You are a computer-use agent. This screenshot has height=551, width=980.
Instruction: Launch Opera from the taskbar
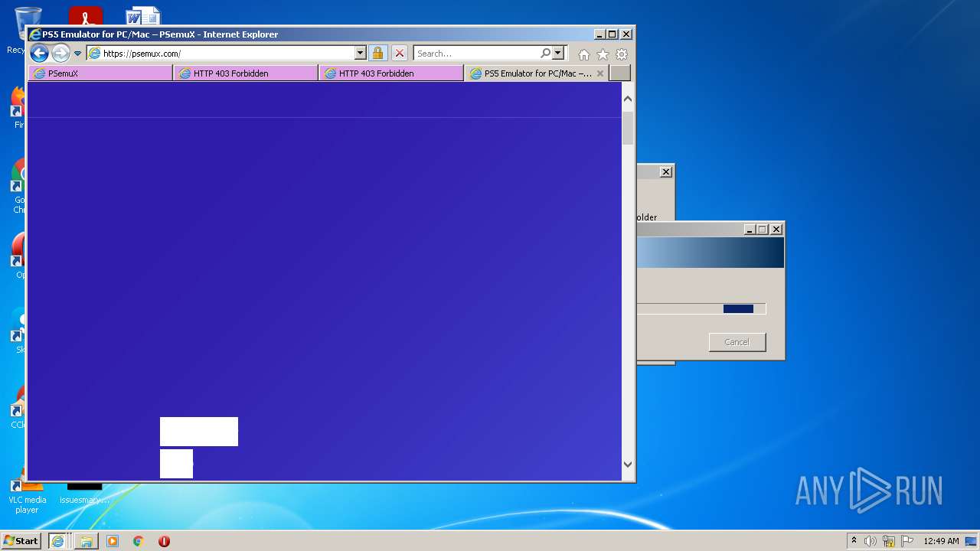[x=164, y=541]
